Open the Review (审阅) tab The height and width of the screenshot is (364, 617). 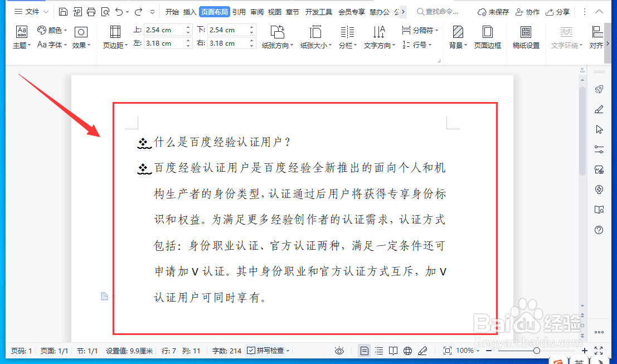pos(257,12)
